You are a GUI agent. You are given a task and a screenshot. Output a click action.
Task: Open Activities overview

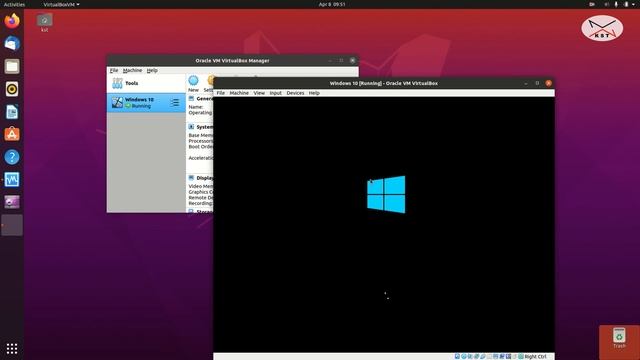click(14, 4)
